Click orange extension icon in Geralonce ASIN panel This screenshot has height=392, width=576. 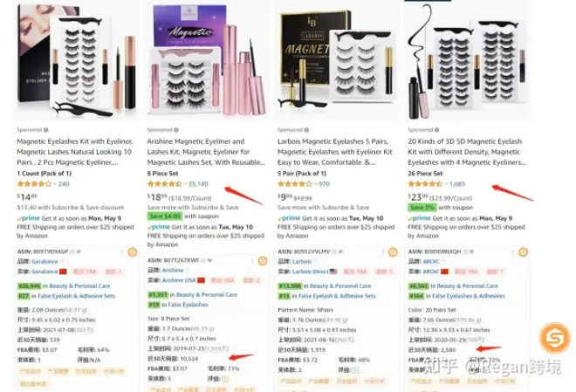[x=133, y=252]
